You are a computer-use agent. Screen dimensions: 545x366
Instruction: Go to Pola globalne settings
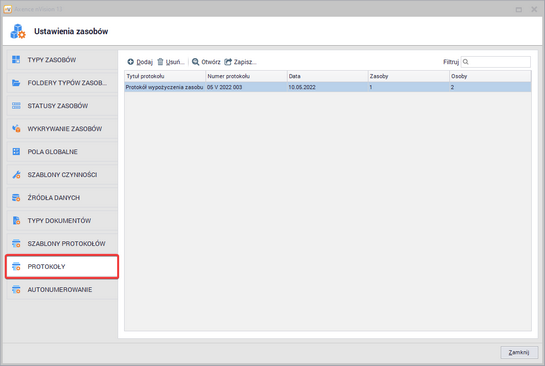(x=62, y=152)
